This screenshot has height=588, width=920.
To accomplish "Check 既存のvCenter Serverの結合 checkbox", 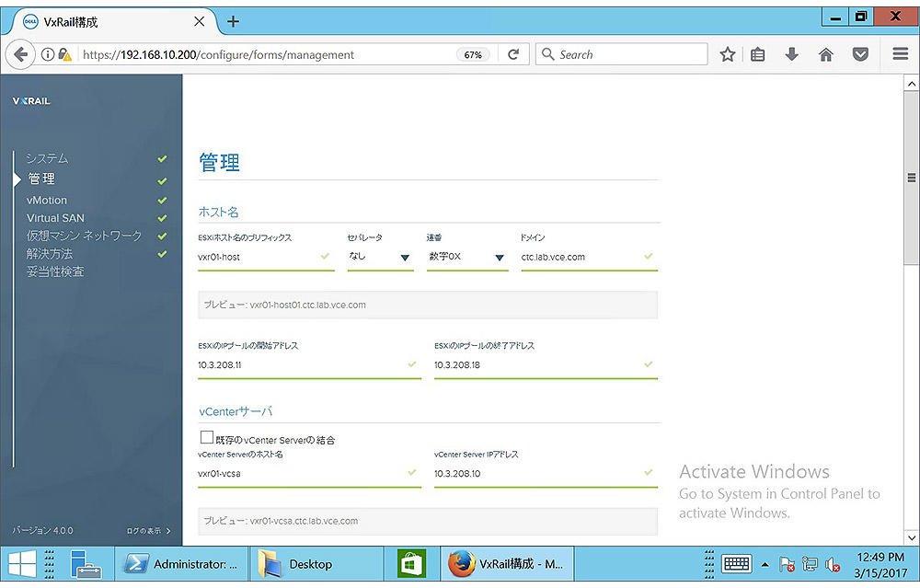I will [x=206, y=437].
